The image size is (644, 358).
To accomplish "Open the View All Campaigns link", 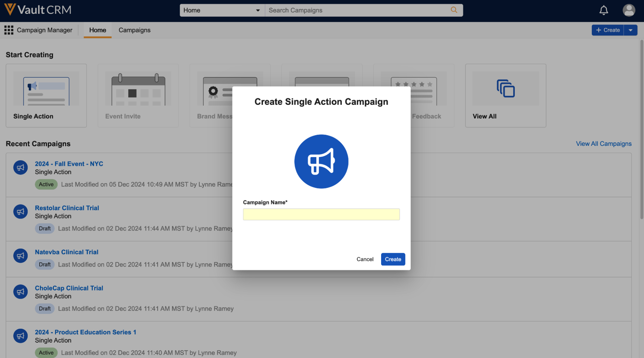I will pyautogui.click(x=603, y=144).
